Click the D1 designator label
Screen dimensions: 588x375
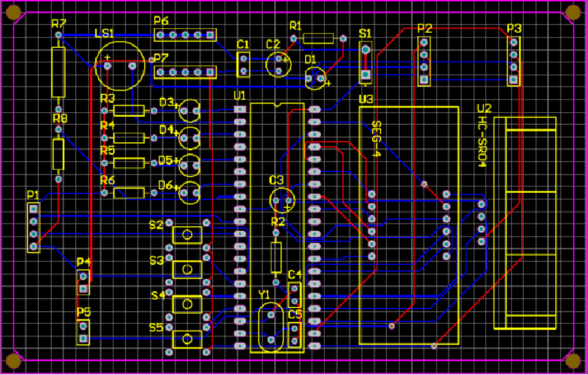point(310,59)
